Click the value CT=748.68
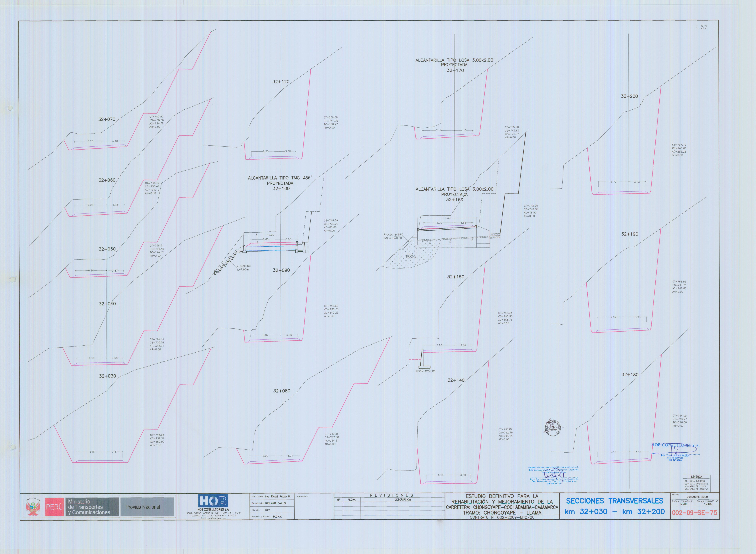Screen dimensions: 756x554 tap(157, 435)
